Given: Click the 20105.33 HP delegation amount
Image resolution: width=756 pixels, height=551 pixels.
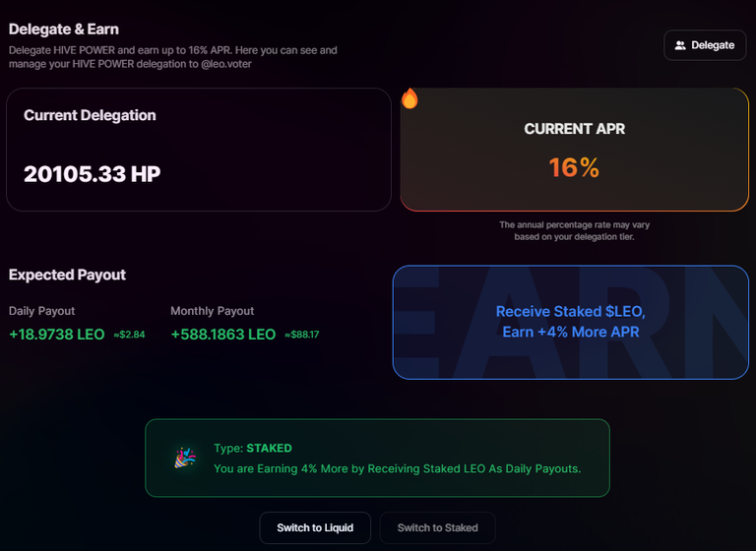Looking at the screenshot, I should pyautogui.click(x=93, y=174).
